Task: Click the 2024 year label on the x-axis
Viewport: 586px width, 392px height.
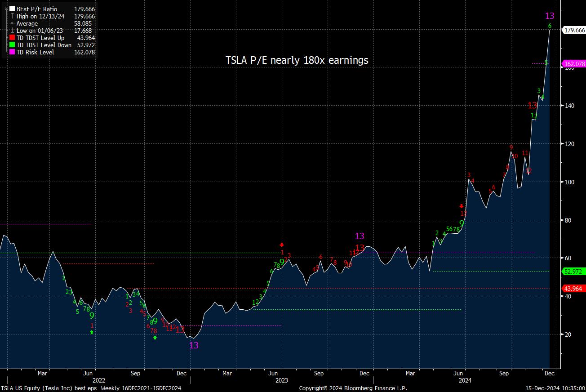Action: 466,380
